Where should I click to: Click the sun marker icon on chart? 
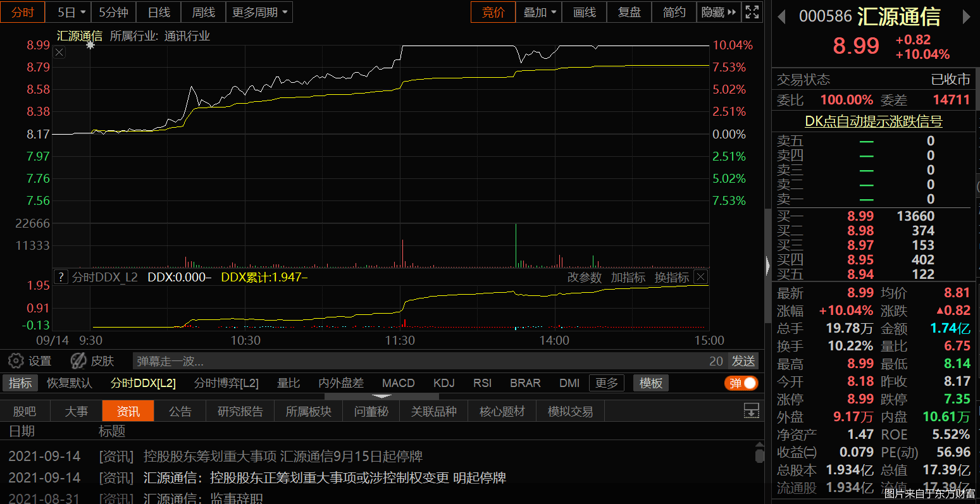pyautogui.click(x=90, y=45)
